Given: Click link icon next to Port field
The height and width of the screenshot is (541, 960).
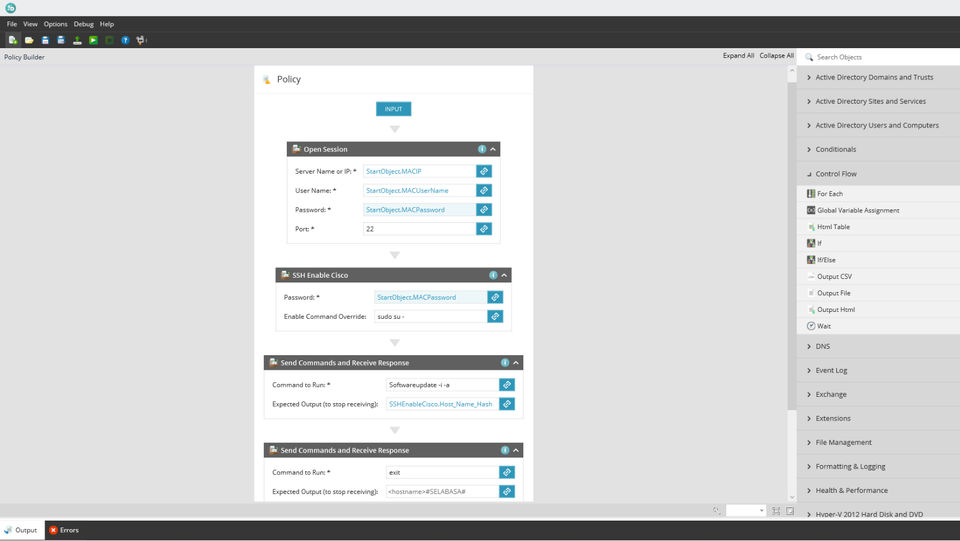Looking at the screenshot, I should point(484,229).
